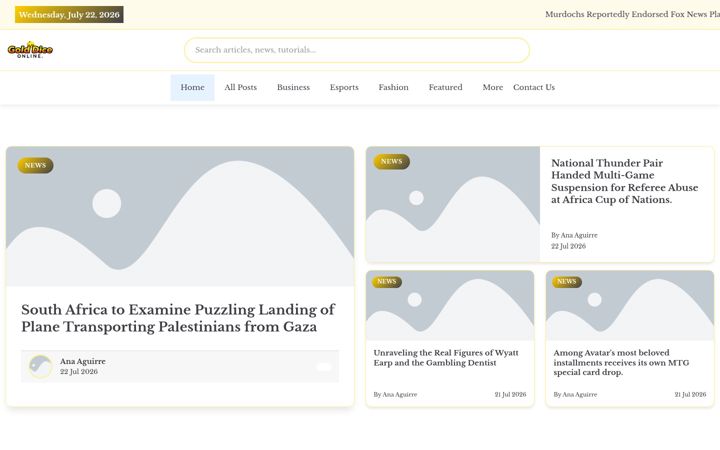Image resolution: width=720 pixels, height=450 pixels.
Task: Select By Ana Aguirre under Wyatt Earp article
Action: 395,394
